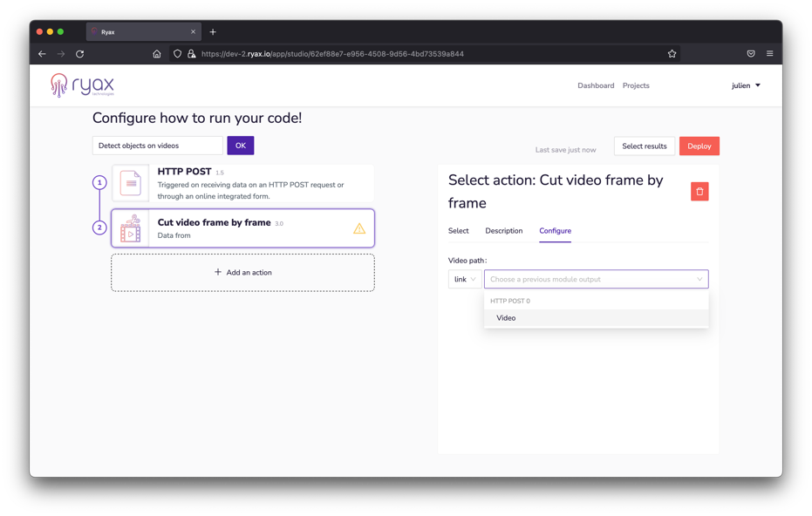Image resolution: width=812 pixels, height=516 pixels.
Task: Click the Save to Pocket icon
Action: 750,54
